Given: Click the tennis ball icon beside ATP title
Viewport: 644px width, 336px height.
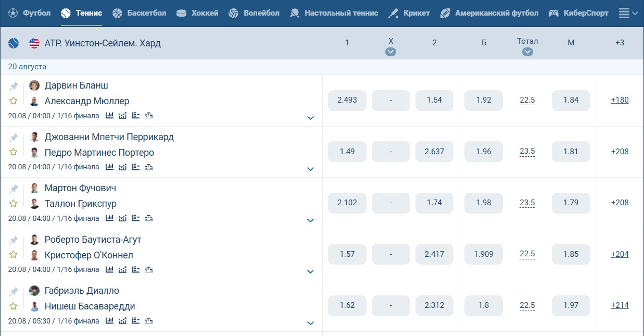Looking at the screenshot, I should click(x=14, y=43).
